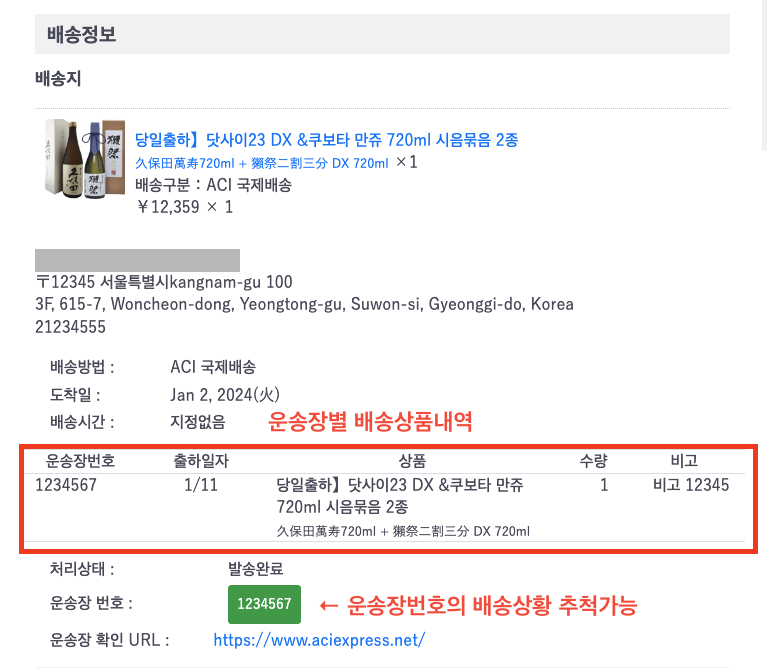This screenshot has width=767, height=668.
Task: Open the blue 닷사이23 DX product title link
Action: click(x=326, y=140)
